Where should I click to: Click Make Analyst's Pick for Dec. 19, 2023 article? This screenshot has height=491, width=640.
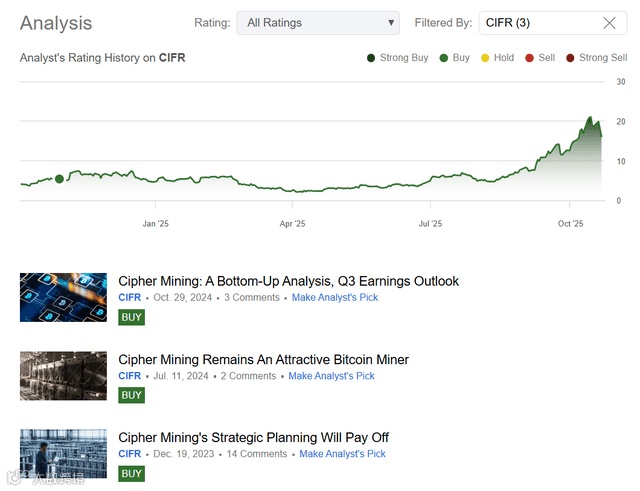[342, 454]
